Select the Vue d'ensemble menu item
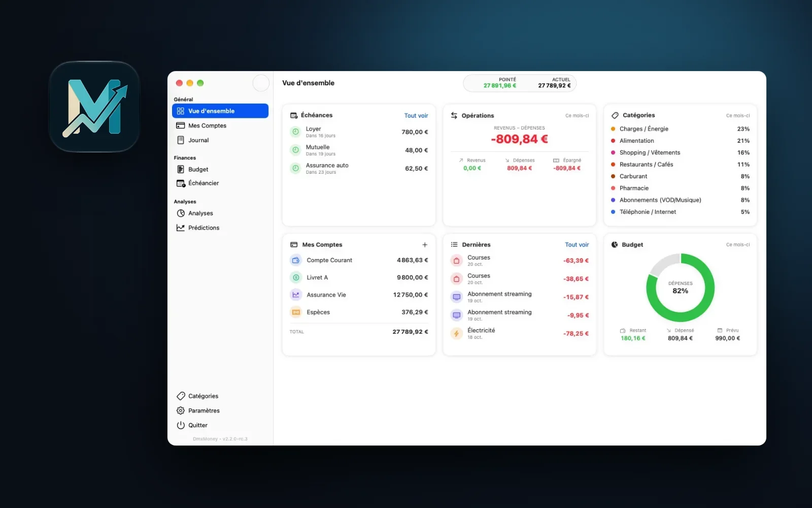 (x=220, y=111)
